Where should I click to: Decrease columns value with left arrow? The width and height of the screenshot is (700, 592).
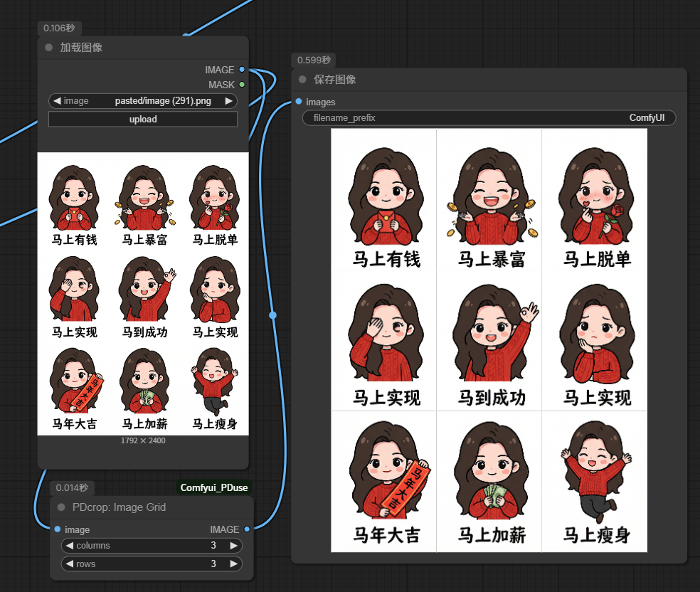[x=70, y=546]
